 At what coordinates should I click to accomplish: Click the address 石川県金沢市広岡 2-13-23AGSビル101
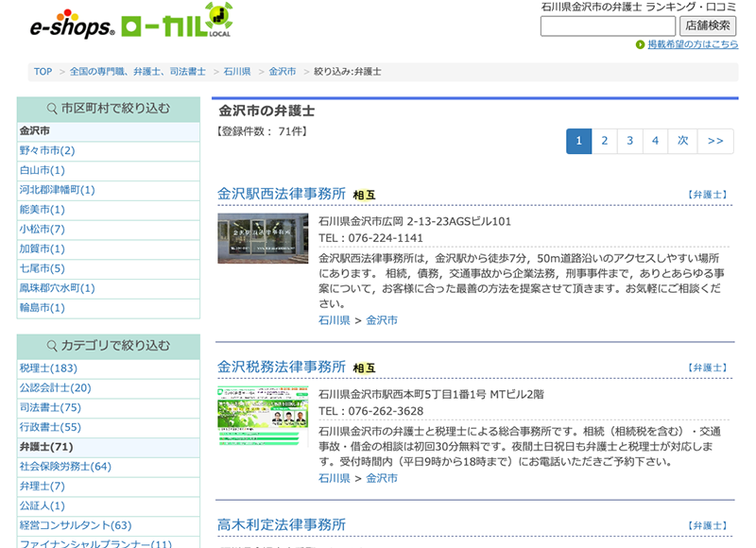415,222
